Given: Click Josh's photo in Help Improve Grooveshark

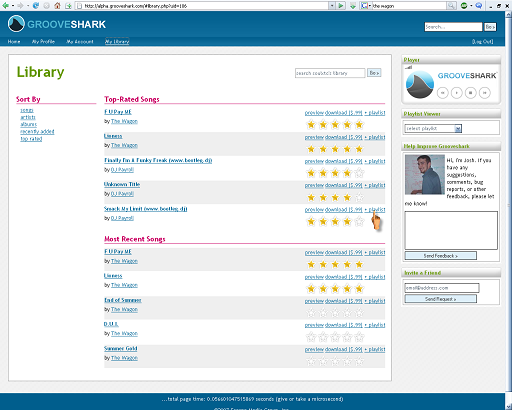Looking at the screenshot, I should 424,175.
